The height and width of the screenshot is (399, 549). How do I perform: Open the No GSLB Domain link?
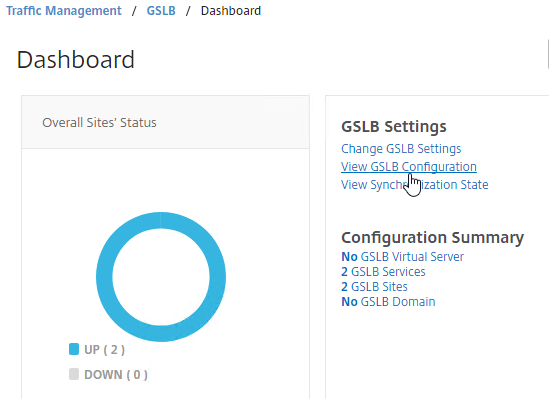pos(388,302)
